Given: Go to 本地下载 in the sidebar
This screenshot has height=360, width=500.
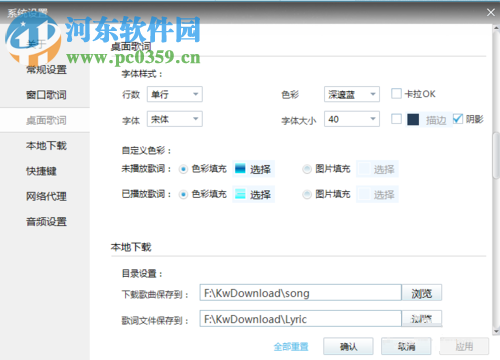Looking at the screenshot, I should click(46, 146).
